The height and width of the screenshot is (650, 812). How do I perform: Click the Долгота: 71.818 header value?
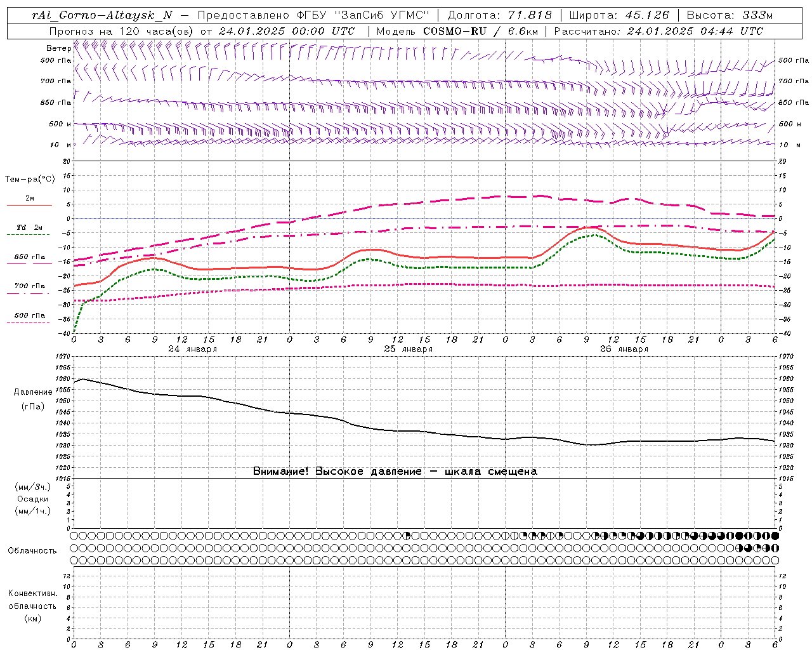[499, 15]
